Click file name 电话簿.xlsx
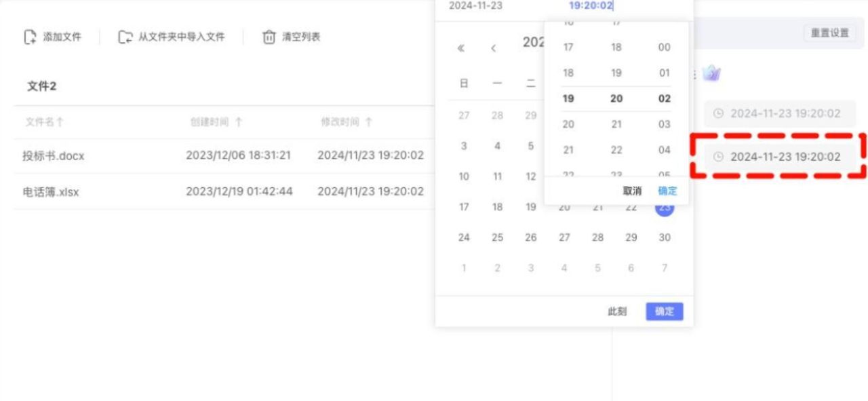 pos(51,192)
